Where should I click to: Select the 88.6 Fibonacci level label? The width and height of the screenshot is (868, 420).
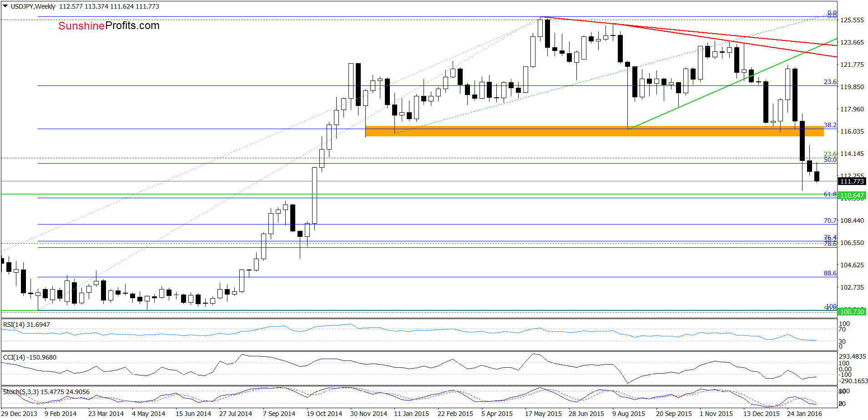pos(830,273)
